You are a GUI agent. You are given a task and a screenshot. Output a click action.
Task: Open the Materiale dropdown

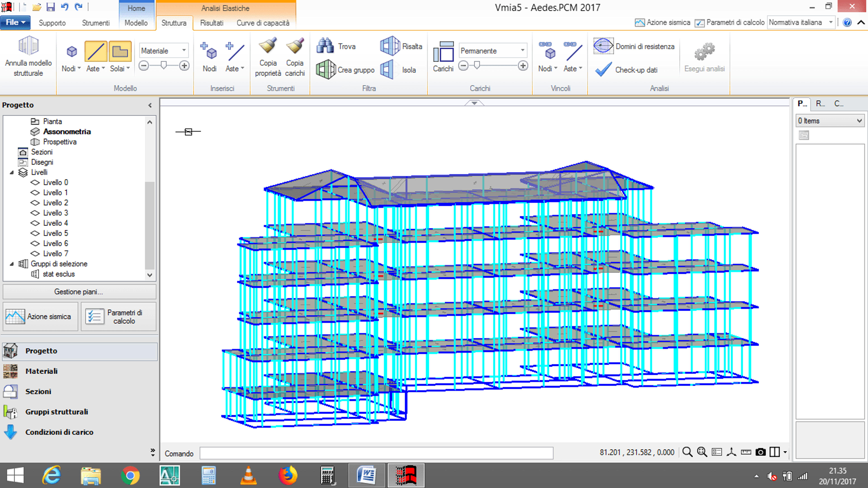pyautogui.click(x=164, y=51)
